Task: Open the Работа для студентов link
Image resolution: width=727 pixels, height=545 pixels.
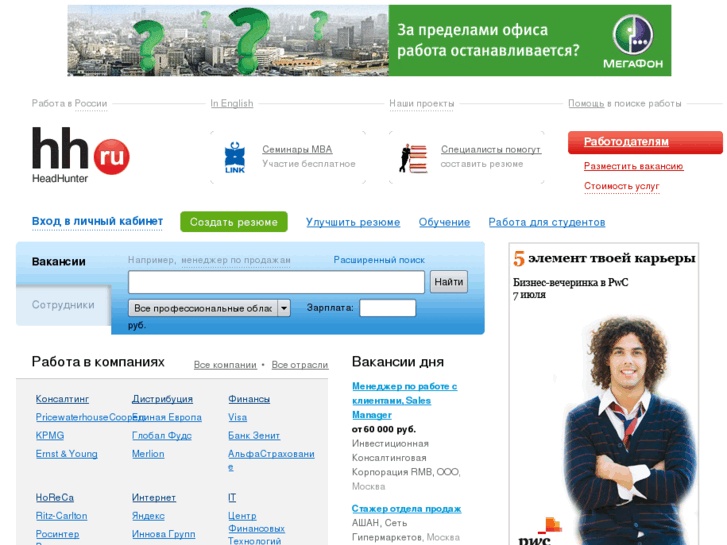Action: 546,222
